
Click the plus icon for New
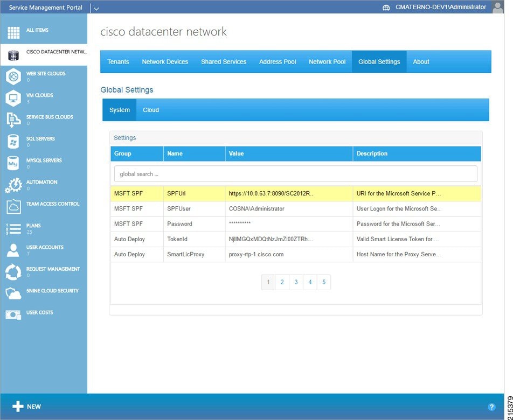coord(18,407)
